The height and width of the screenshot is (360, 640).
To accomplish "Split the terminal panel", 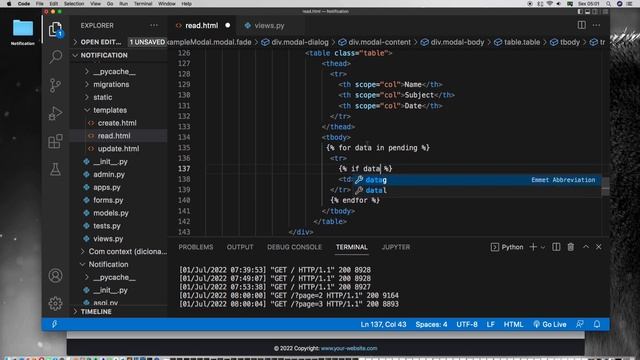I will point(556,247).
